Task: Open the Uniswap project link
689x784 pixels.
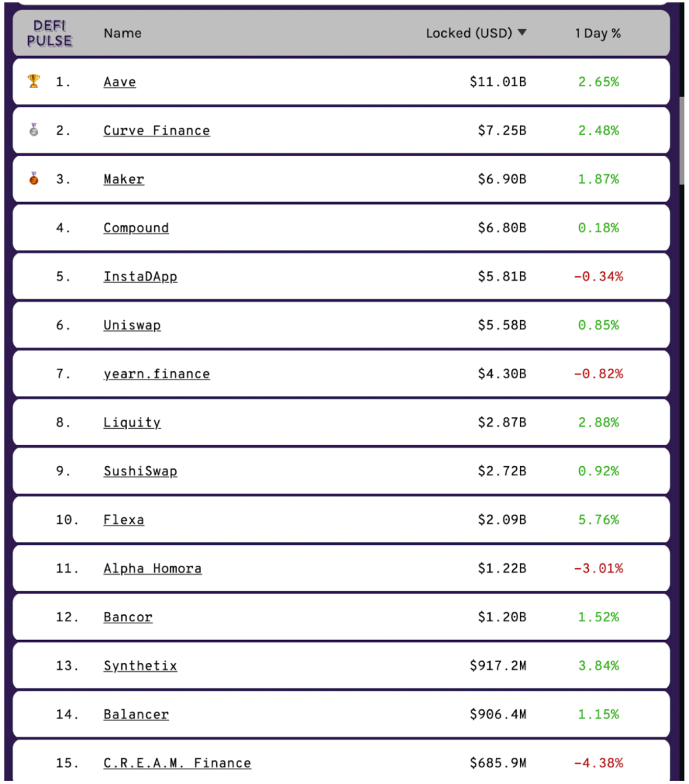Action: tap(132, 325)
